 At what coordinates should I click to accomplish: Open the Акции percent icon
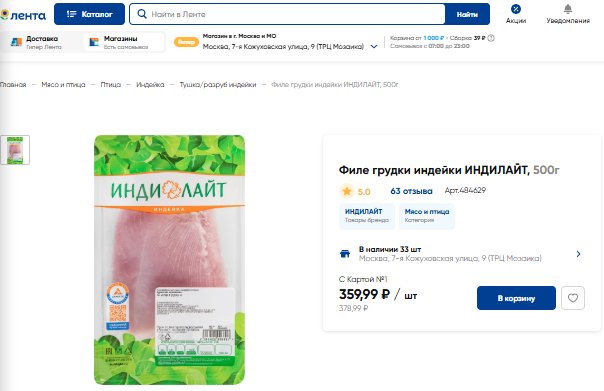516,9
